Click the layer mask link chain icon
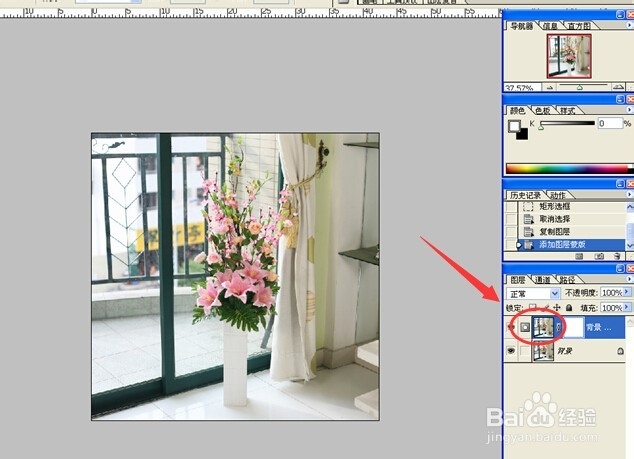This screenshot has width=634, height=459. (x=559, y=328)
